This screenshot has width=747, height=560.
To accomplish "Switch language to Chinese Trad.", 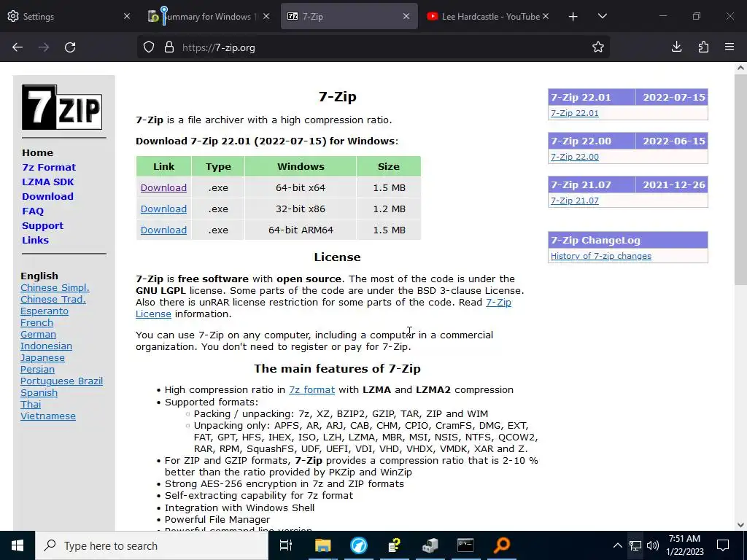I will (53, 299).
